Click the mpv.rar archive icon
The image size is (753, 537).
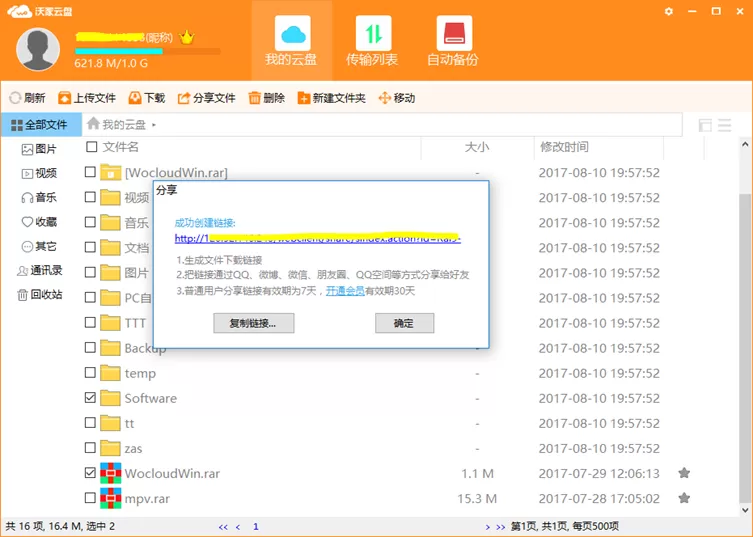(x=110, y=498)
